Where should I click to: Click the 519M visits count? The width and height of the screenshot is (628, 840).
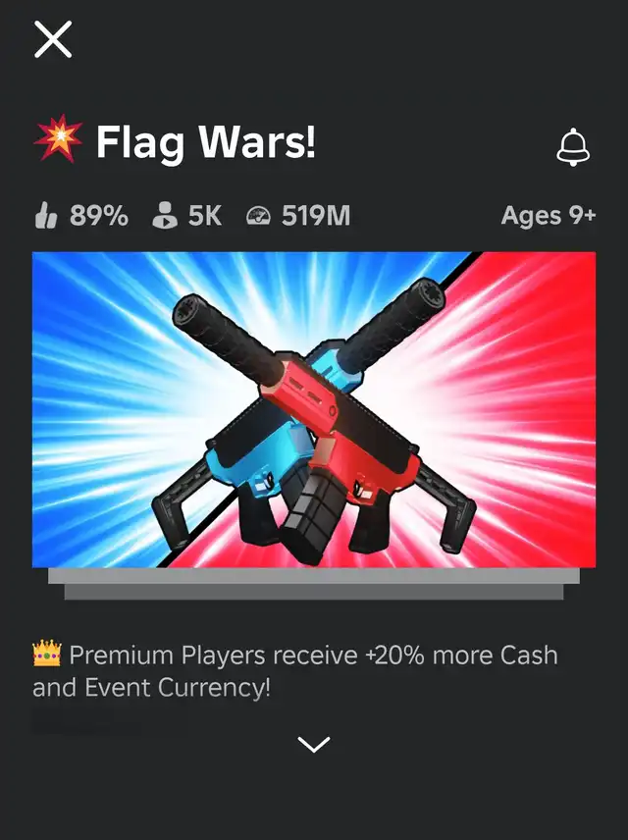(316, 216)
